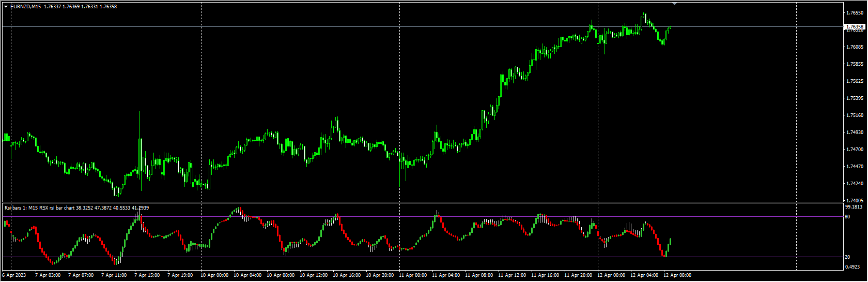Click the 1.74470 price scale label

tap(855, 167)
